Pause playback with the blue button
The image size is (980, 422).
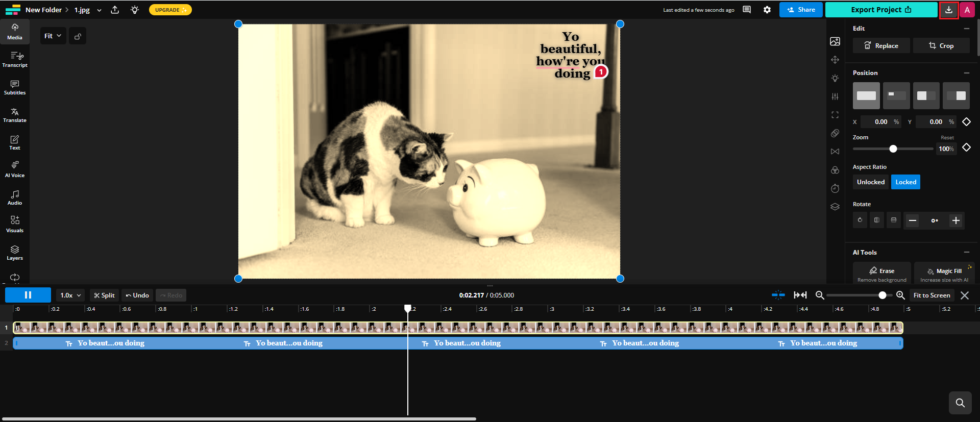(28, 295)
